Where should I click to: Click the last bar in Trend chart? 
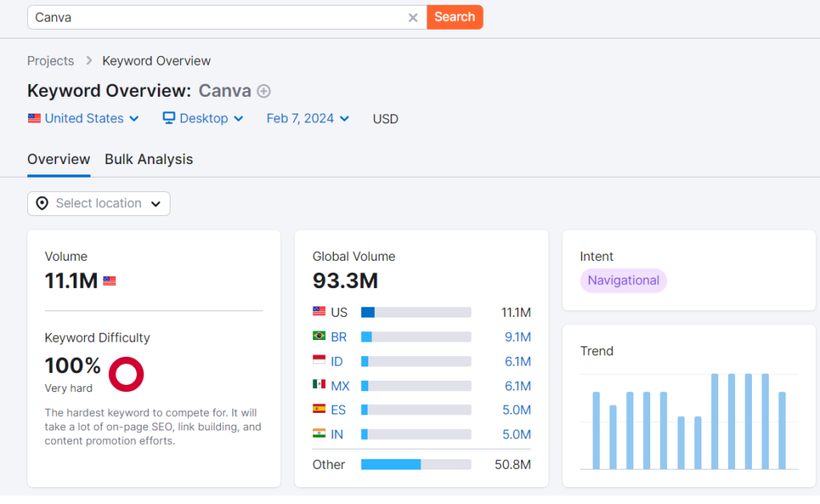[x=782, y=430]
